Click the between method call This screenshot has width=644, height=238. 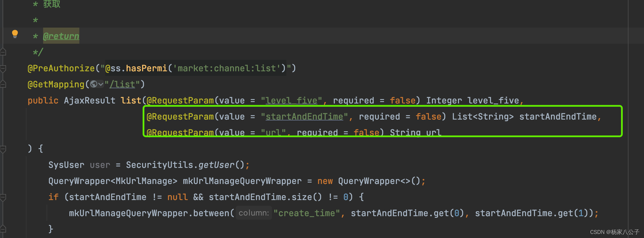211,213
